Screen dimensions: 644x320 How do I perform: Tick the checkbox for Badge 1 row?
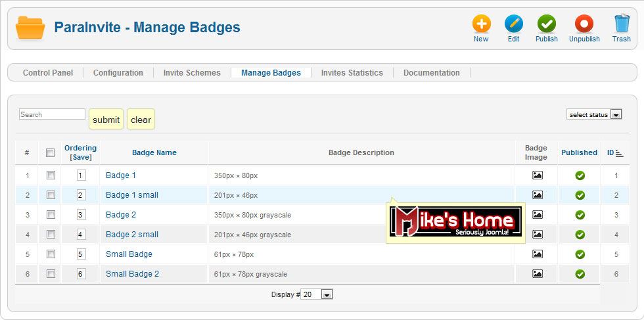click(x=51, y=175)
